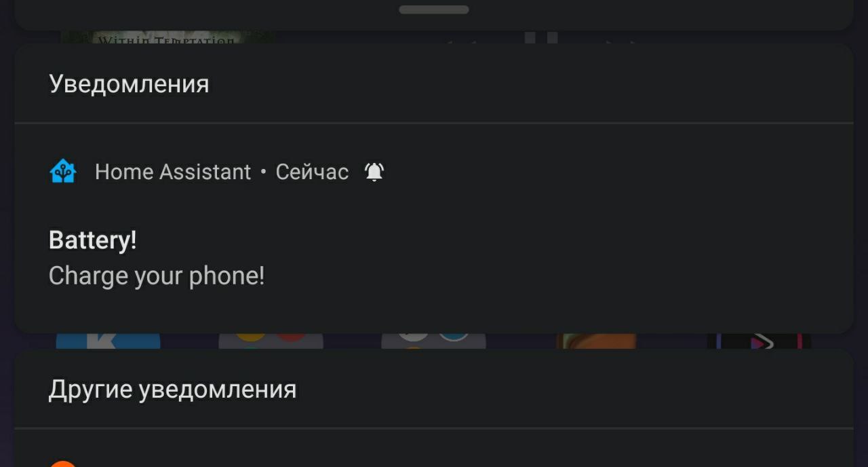Viewport: 868px width, 467px height.
Task: Open the gray folder with yellow and red apps
Action: [x=271, y=341]
